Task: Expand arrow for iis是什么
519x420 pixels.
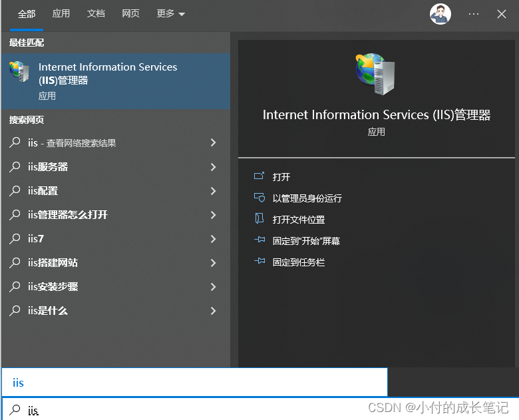Action: [x=213, y=311]
